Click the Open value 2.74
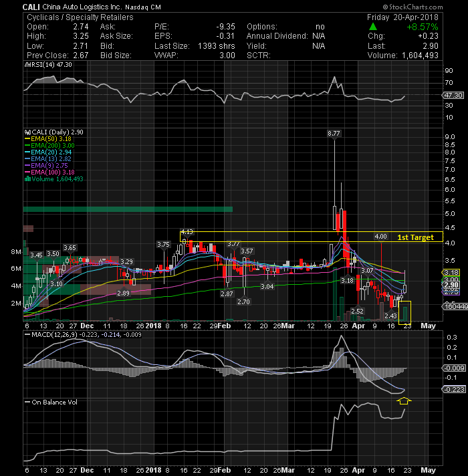Screen dimensions: 468x476 pyautogui.click(x=81, y=27)
